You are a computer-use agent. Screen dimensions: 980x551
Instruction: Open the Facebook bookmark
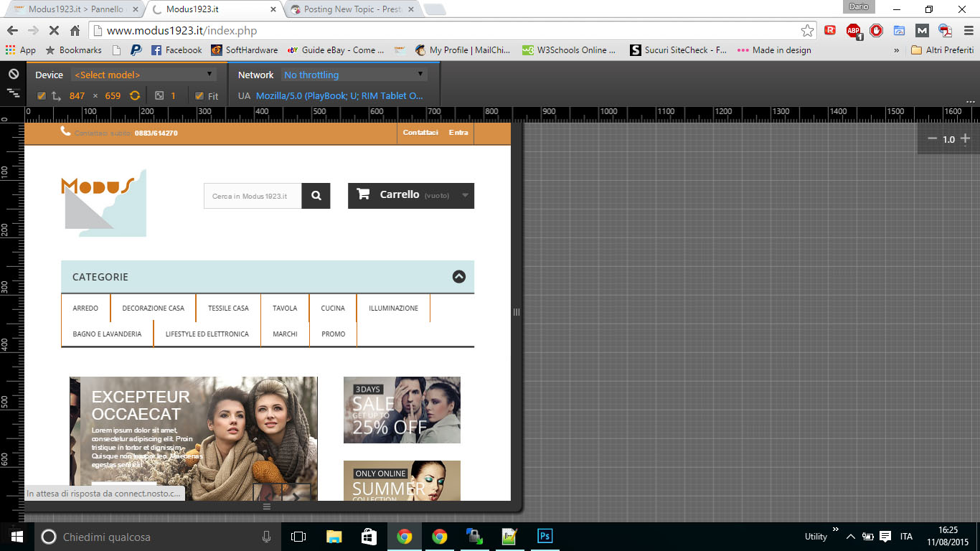pos(176,50)
